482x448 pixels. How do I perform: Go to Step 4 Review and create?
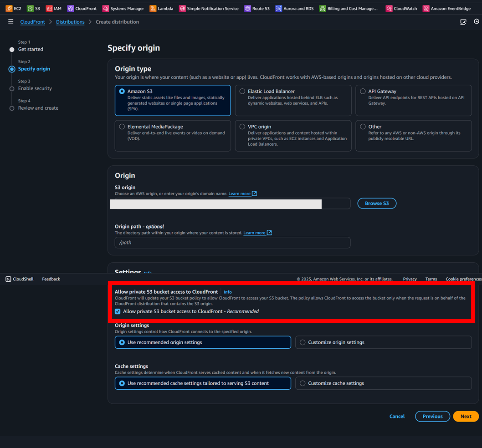coord(38,108)
